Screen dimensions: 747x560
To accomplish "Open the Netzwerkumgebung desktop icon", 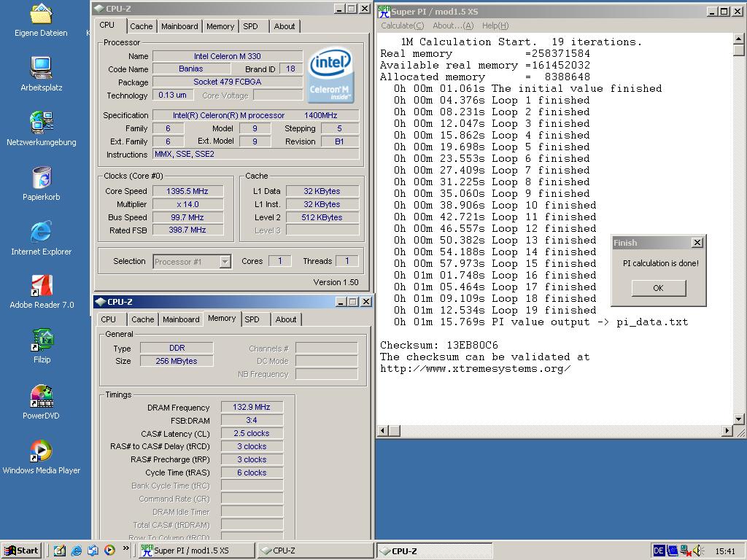I will (x=41, y=122).
